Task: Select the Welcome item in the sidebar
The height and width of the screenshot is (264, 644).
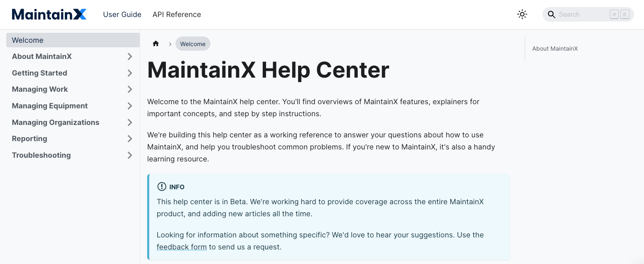Action: (28, 40)
